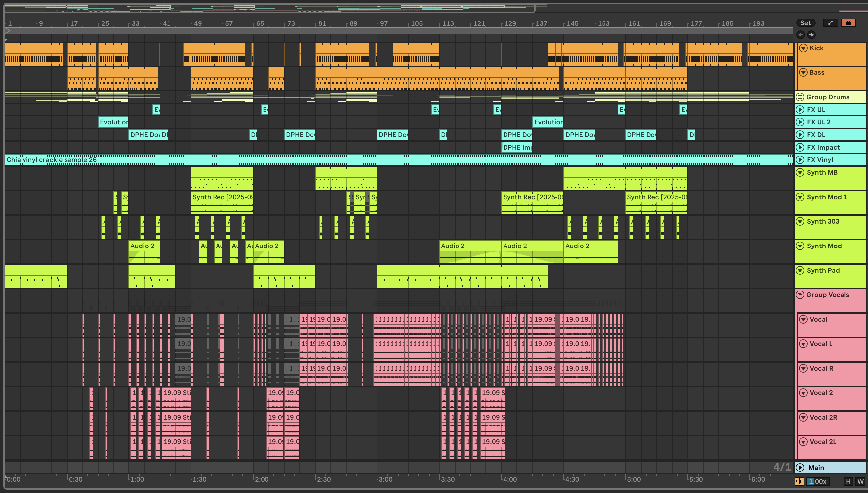Toggle the automation mode button
The image size is (868, 493).
tap(830, 23)
